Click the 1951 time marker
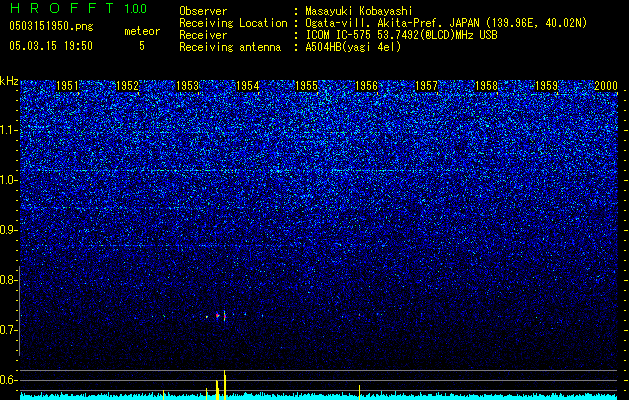 click(x=67, y=86)
